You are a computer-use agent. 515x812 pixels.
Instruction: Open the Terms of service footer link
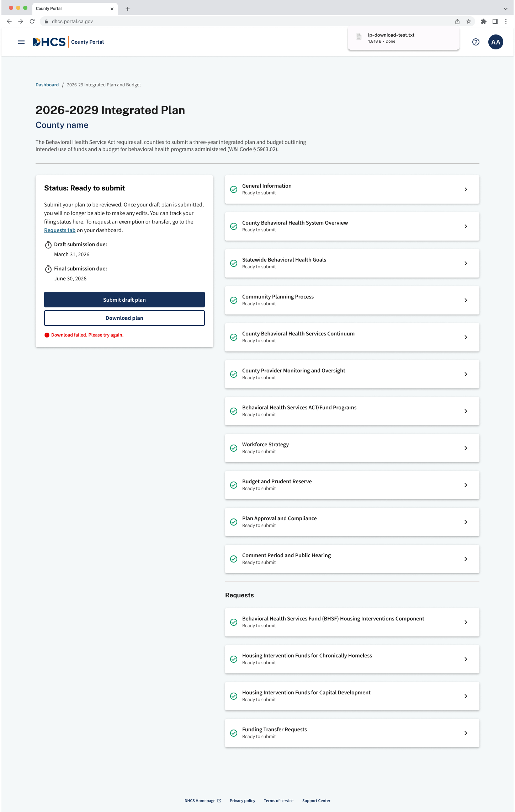click(x=278, y=801)
